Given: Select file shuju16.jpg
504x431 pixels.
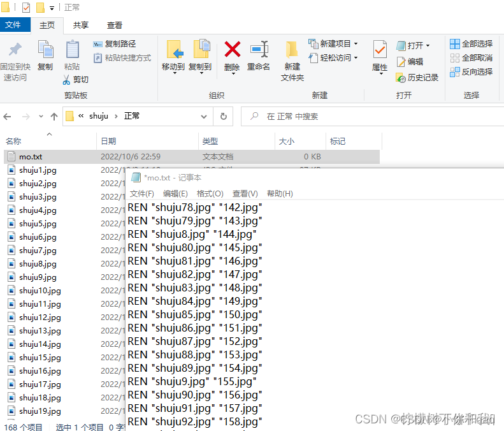Looking at the screenshot, I should pyautogui.click(x=40, y=371).
